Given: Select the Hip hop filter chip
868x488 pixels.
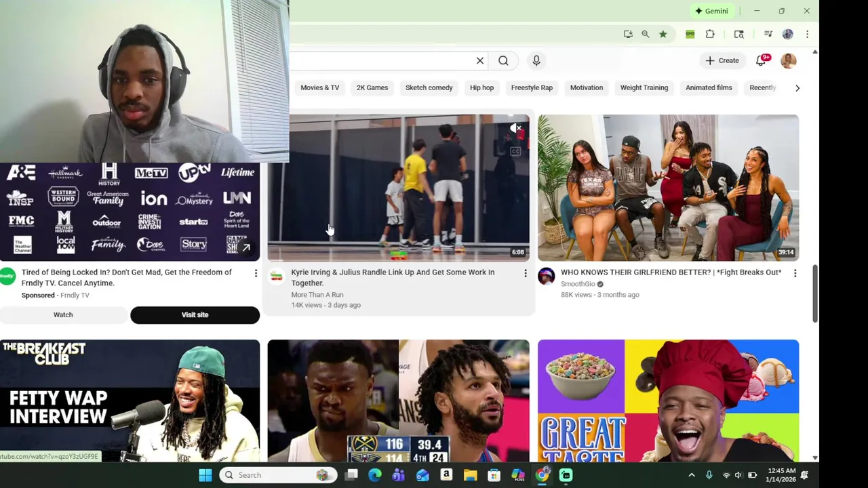Looking at the screenshot, I should [482, 87].
